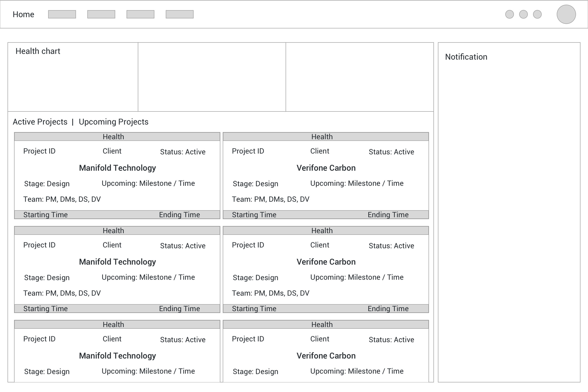The width and height of the screenshot is (588, 392).
Task: Open the Home navigation item
Action: coord(23,14)
